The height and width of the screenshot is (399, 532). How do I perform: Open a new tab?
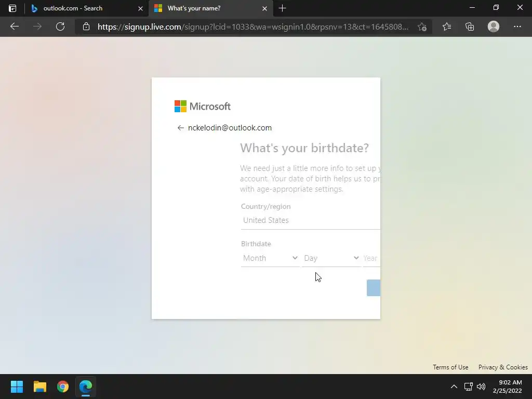[x=282, y=8]
